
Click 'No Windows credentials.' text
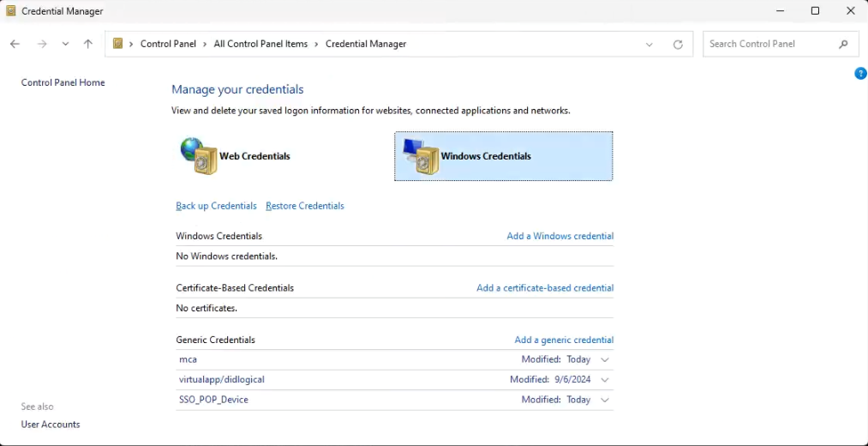226,256
